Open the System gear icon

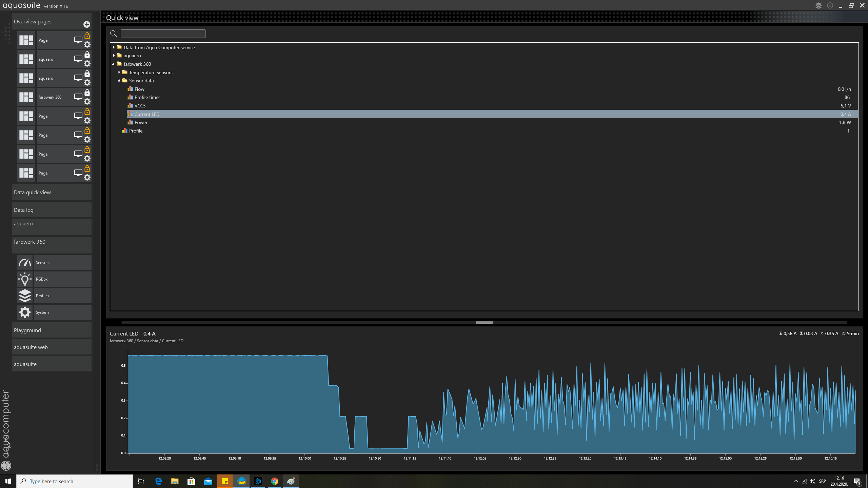(x=25, y=312)
